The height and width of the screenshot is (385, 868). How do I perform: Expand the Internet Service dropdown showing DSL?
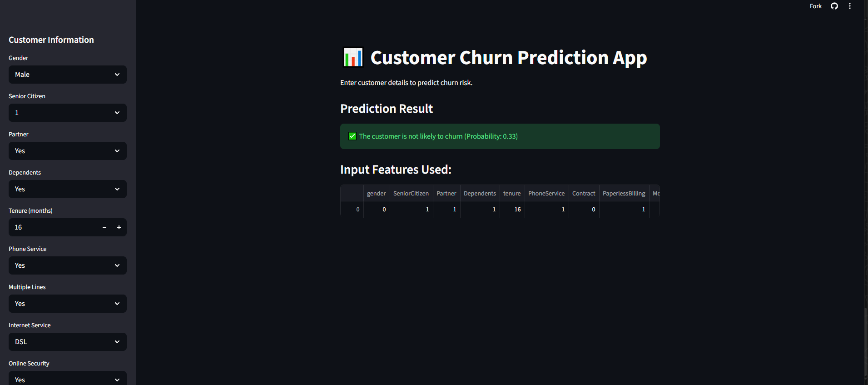click(67, 342)
